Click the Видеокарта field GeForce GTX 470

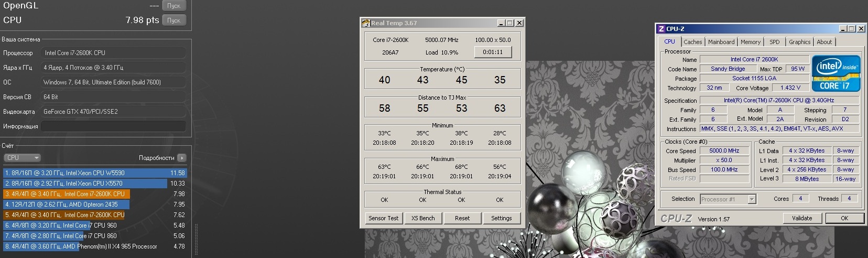pyautogui.click(x=114, y=112)
